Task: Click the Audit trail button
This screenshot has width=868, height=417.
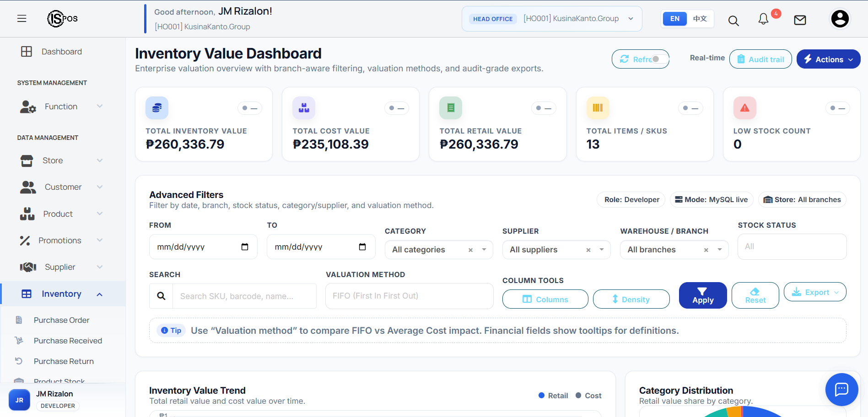Action: coord(760,59)
